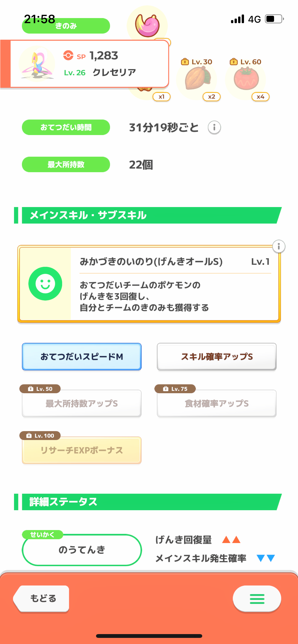298x644 pixels.
Task: Open the hamburger menu button
Action: (x=257, y=599)
